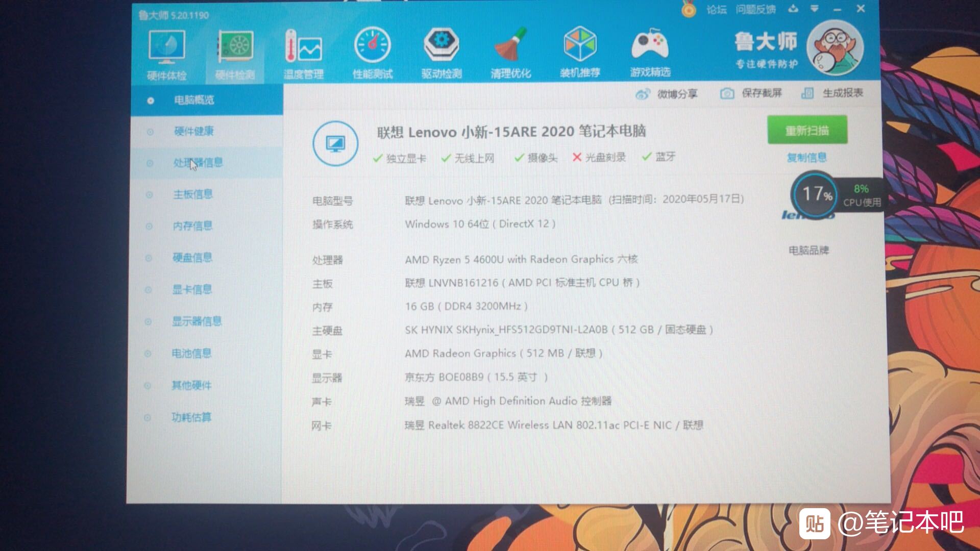This screenshot has height=551, width=980.
Task: Click the gold medal icon in title bar
Action: (689, 9)
